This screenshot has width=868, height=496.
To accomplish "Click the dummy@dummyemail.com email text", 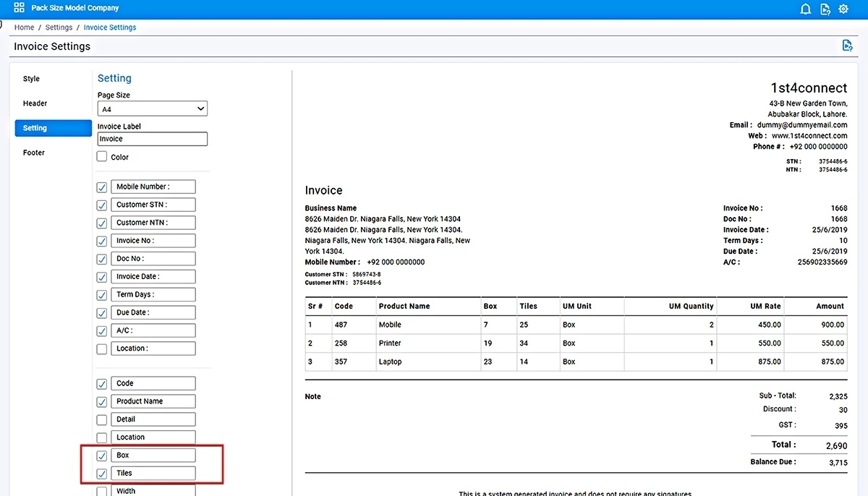I will pyautogui.click(x=802, y=125).
